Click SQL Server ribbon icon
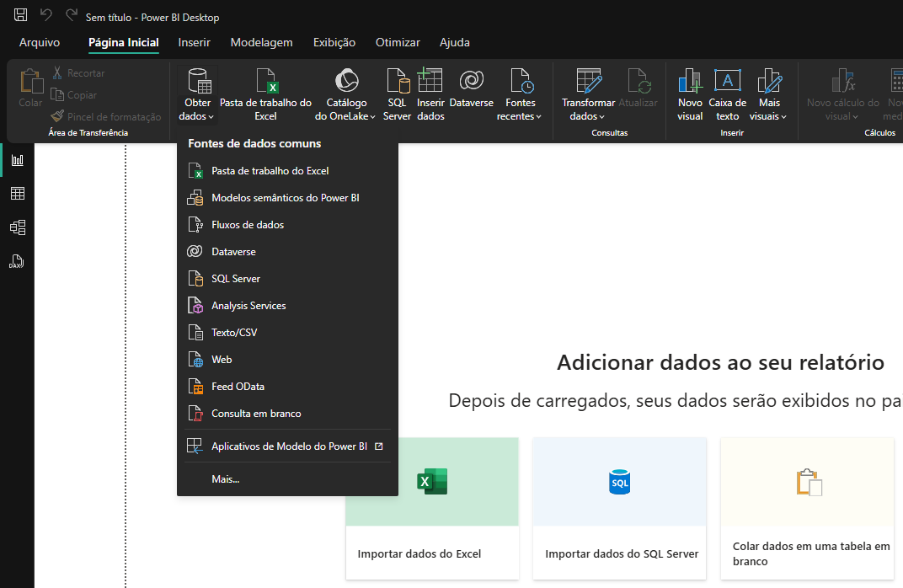Viewport: 903px width, 588px height. (398, 81)
